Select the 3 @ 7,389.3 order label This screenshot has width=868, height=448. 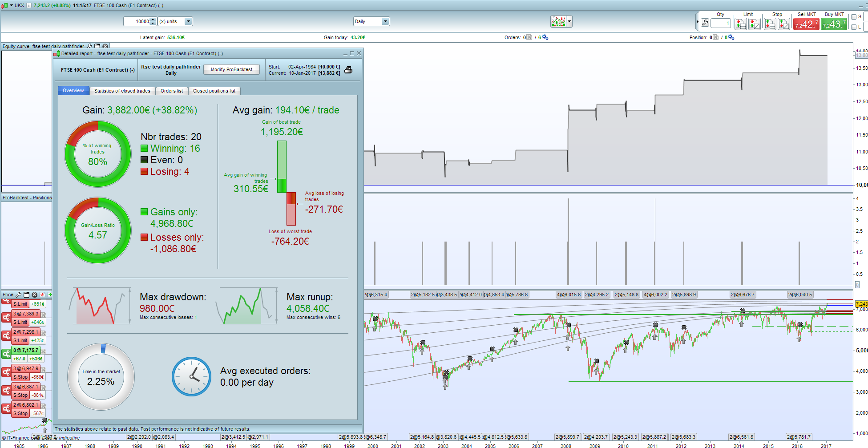[x=26, y=314]
